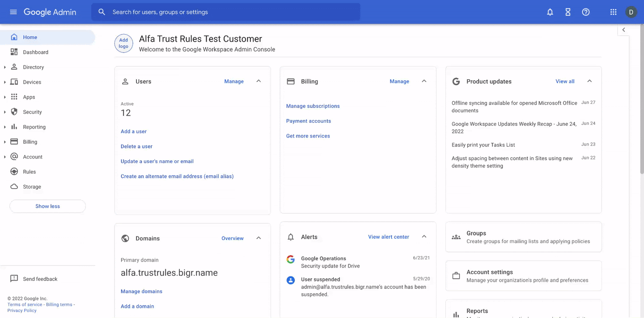Collapse the Alerts card chevron

[x=424, y=236]
